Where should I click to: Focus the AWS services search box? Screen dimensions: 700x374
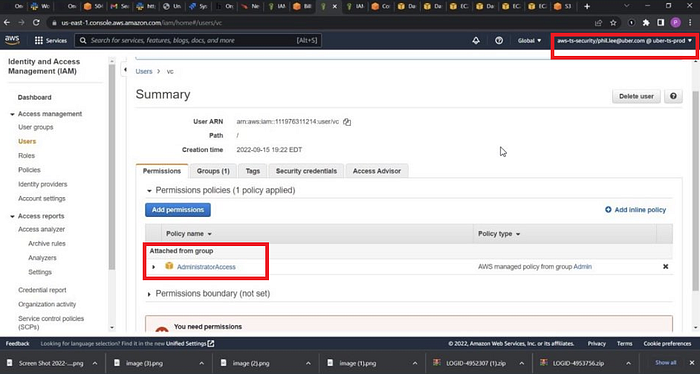[198, 41]
